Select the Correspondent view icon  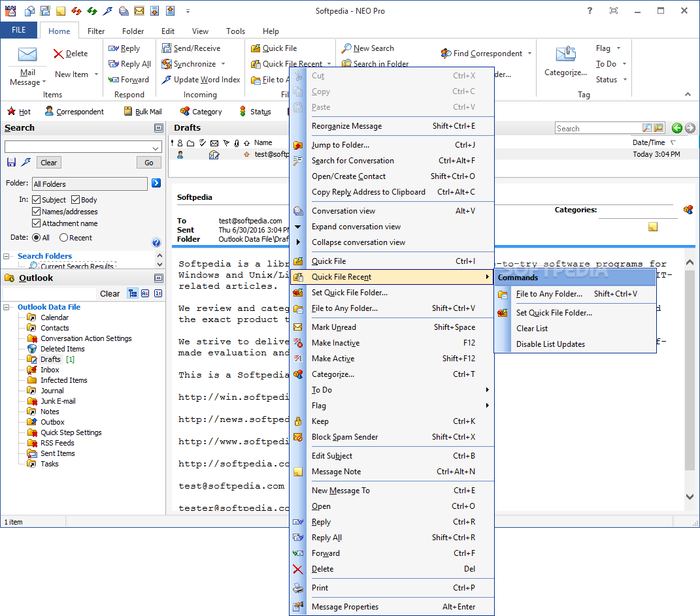[49, 111]
